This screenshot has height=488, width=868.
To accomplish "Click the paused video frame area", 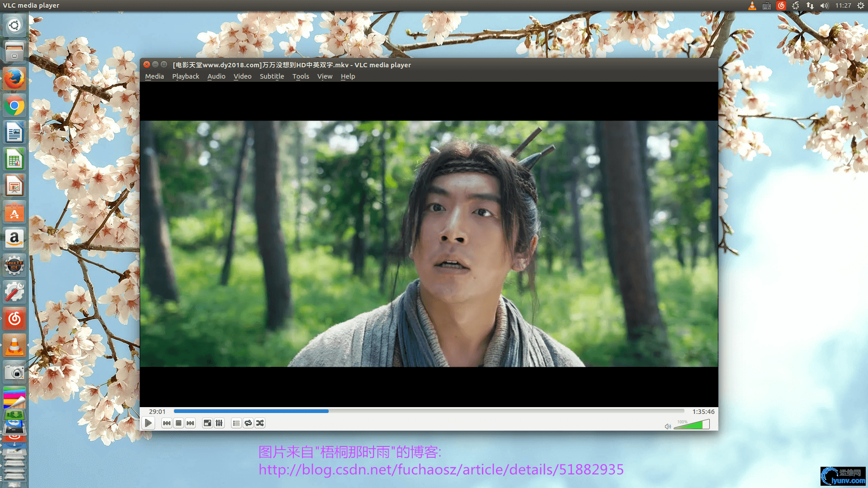I will 429,244.
